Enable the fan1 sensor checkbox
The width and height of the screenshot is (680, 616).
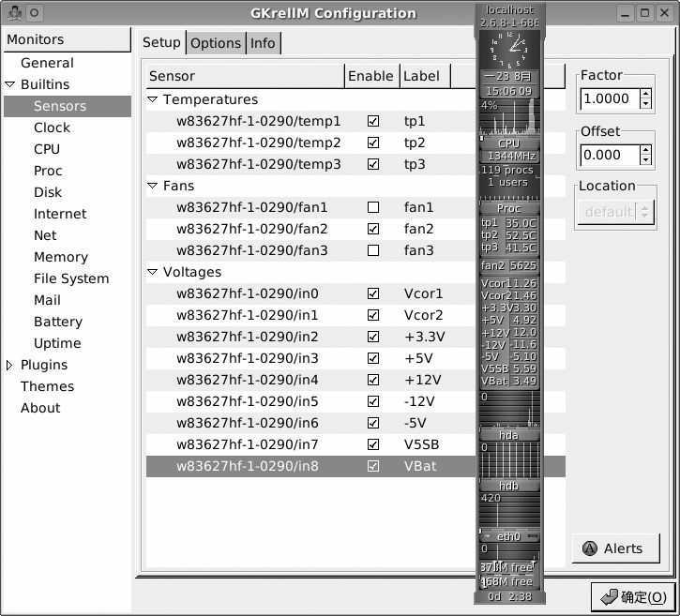(x=373, y=207)
